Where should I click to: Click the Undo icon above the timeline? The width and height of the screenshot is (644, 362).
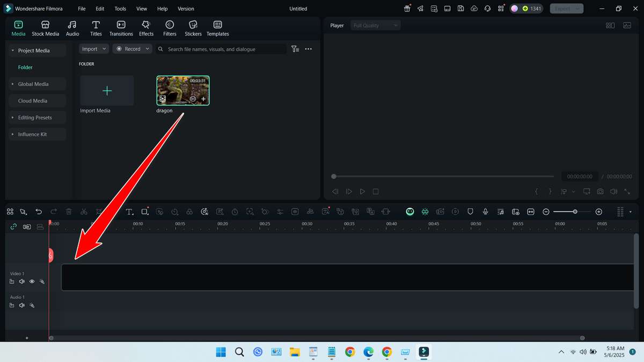38,211
